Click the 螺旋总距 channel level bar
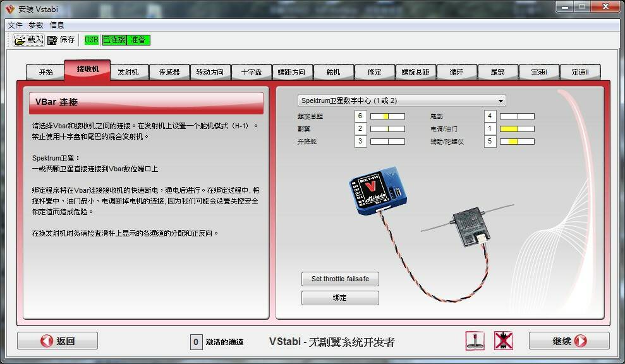625x364 pixels. 387,116
